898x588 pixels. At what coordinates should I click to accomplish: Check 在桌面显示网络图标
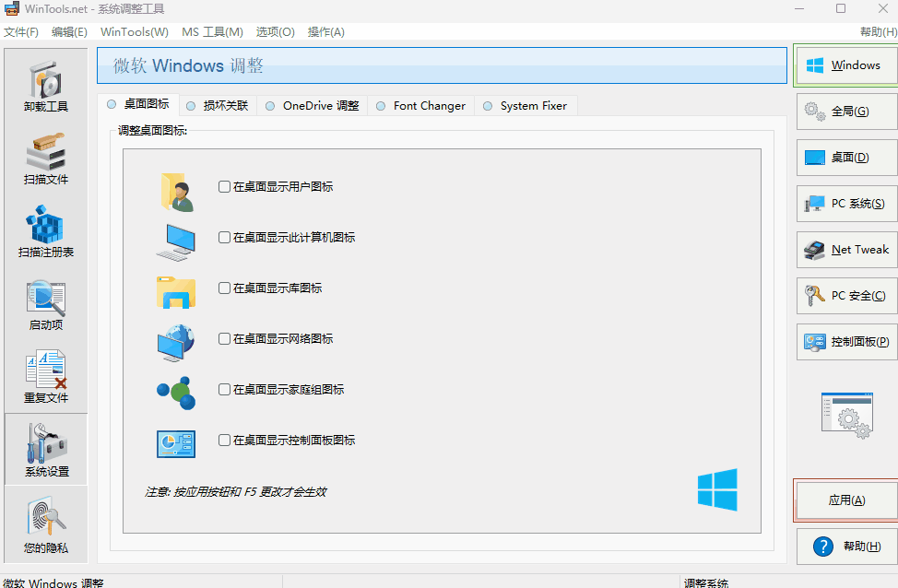click(x=225, y=338)
